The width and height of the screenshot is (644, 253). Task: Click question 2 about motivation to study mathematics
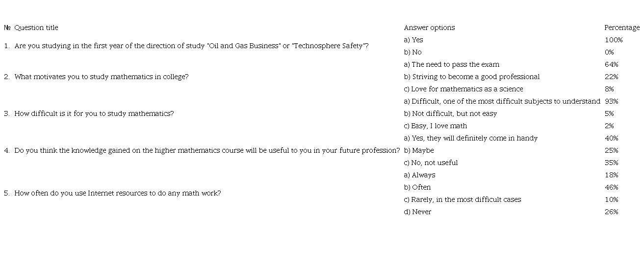click(101, 77)
